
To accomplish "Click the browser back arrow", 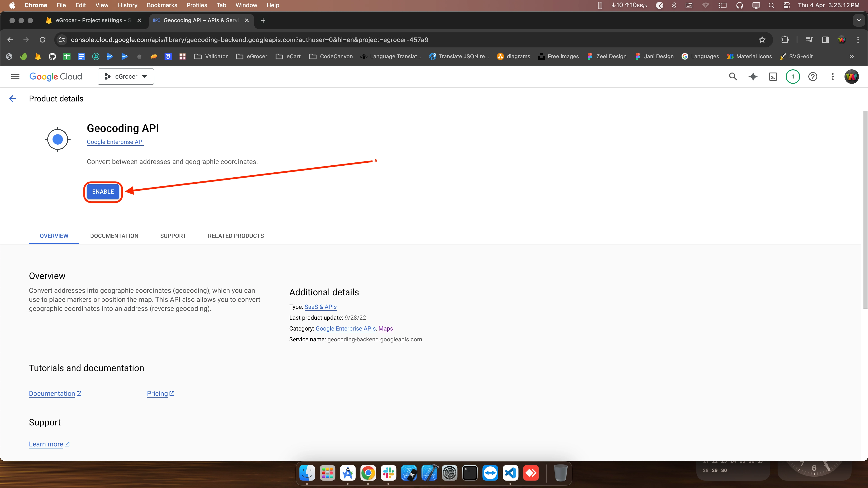I will (10, 40).
